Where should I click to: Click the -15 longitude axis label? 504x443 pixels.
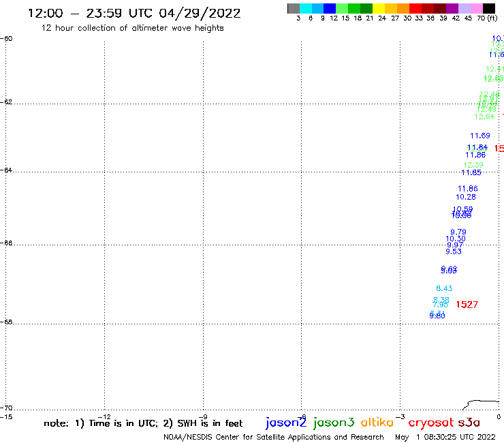click(6, 417)
